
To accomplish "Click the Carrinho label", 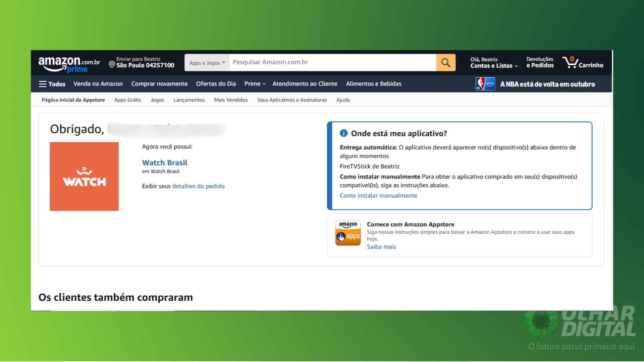I will (x=591, y=65).
